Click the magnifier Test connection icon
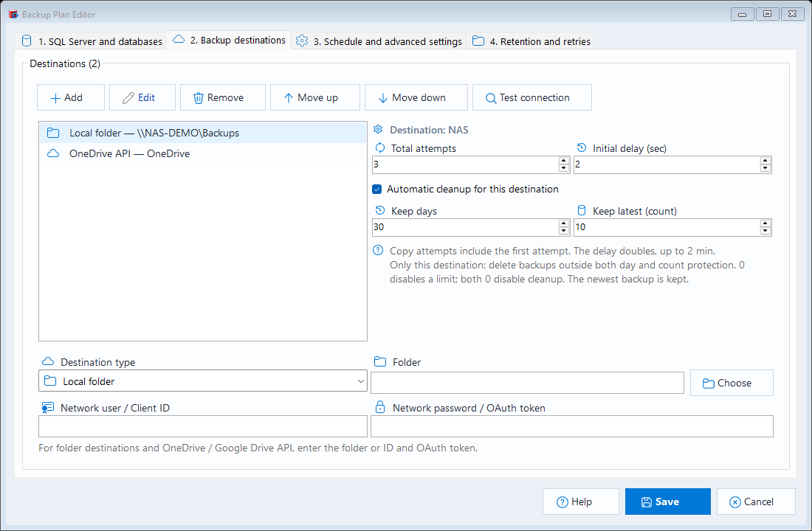 pos(490,98)
